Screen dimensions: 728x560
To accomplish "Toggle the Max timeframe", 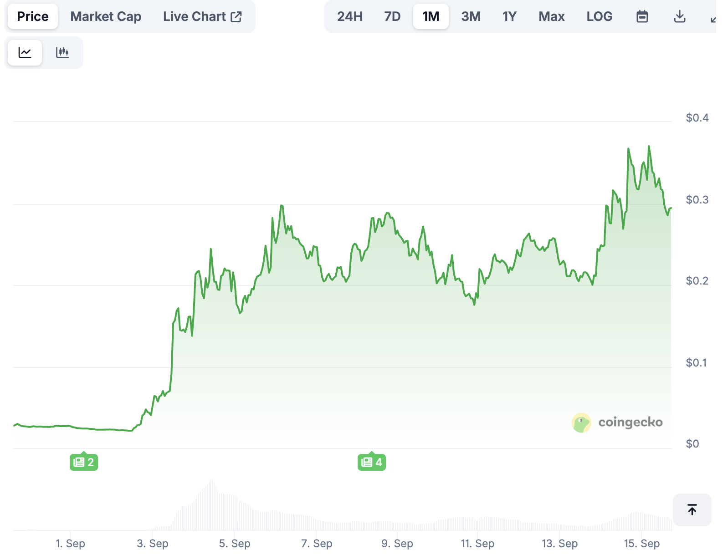I will [552, 16].
